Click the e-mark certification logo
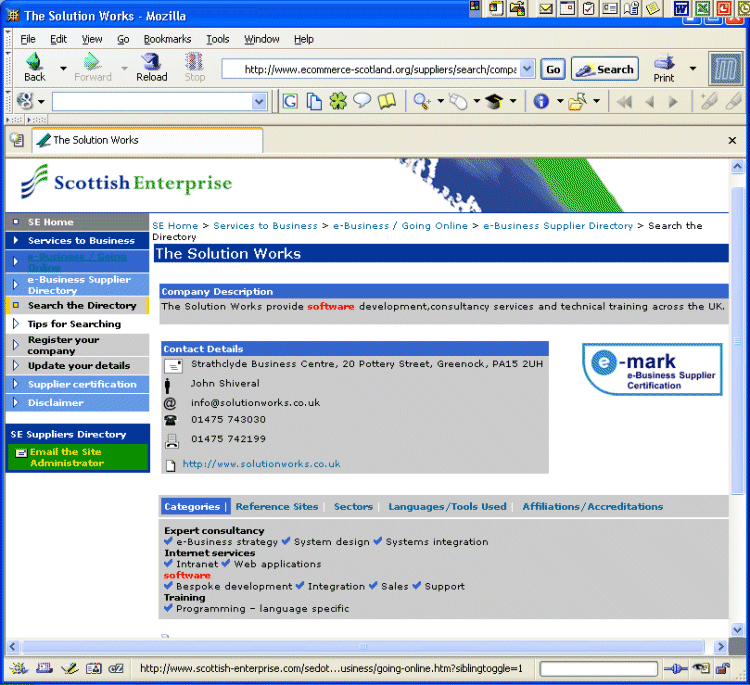Screen dimensions: 750x685 pyautogui.click(x=652, y=369)
